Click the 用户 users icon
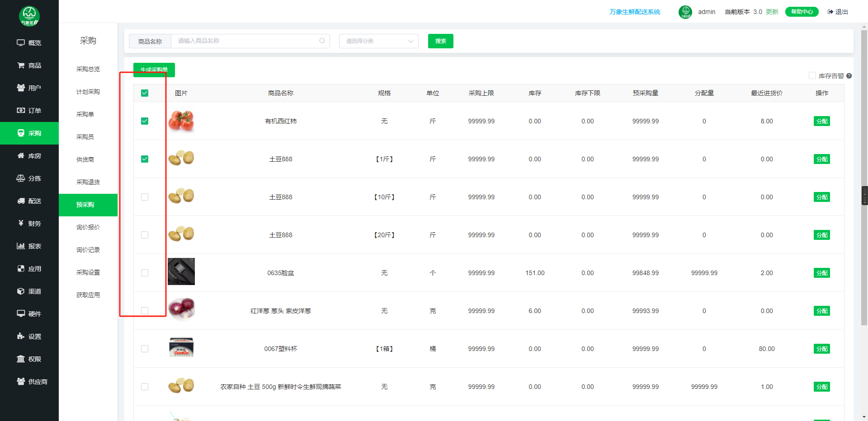Viewport: 868px width, 421px height. (x=21, y=88)
